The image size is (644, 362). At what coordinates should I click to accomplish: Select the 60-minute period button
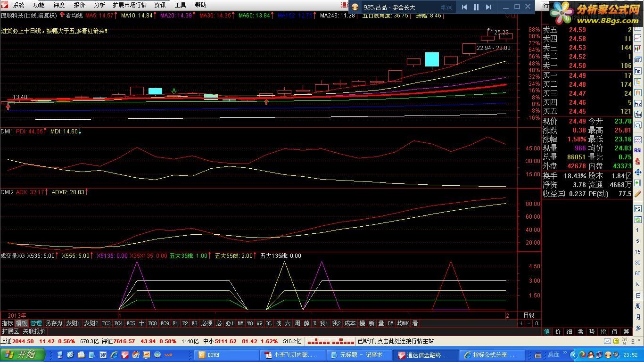click(x=638, y=273)
